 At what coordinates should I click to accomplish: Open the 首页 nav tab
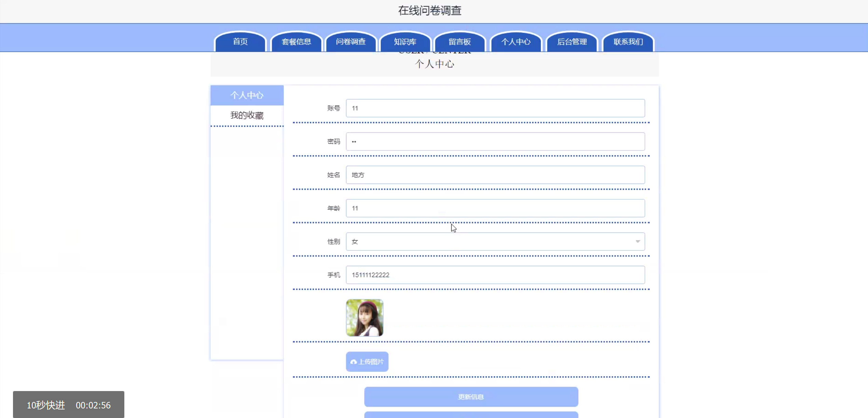[x=240, y=42]
